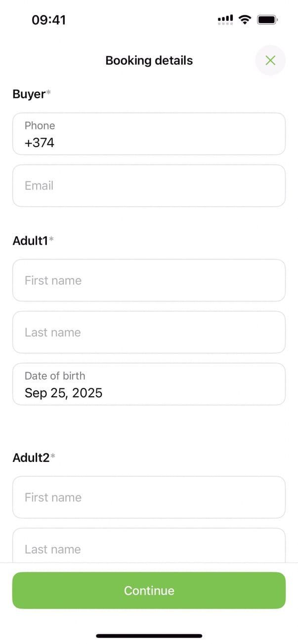Screen dimensions: 298x644
Task: Tap the Wi-Fi status icon
Action: 244,20
